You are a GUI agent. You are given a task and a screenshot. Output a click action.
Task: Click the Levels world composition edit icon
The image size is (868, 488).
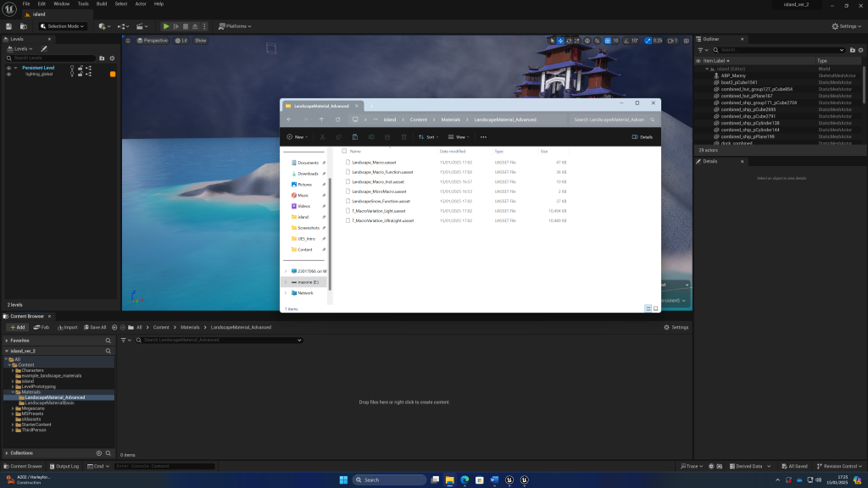(44, 48)
